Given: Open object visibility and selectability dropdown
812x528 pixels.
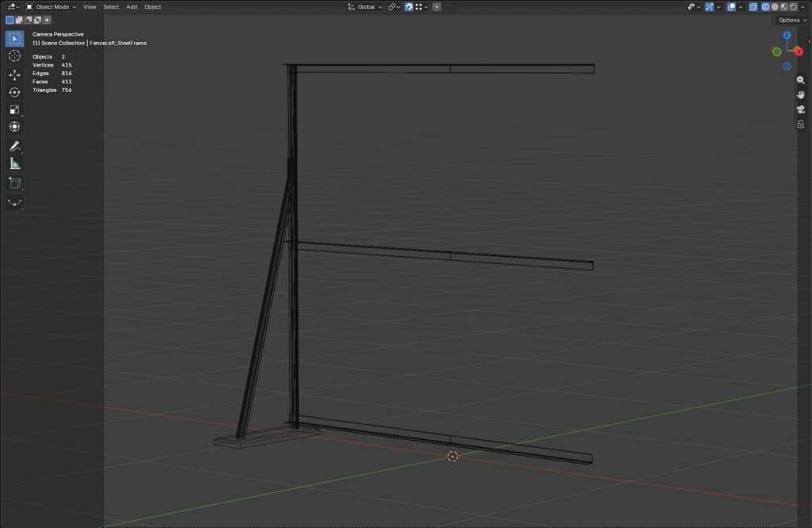Looking at the screenshot, I should (694, 6).
